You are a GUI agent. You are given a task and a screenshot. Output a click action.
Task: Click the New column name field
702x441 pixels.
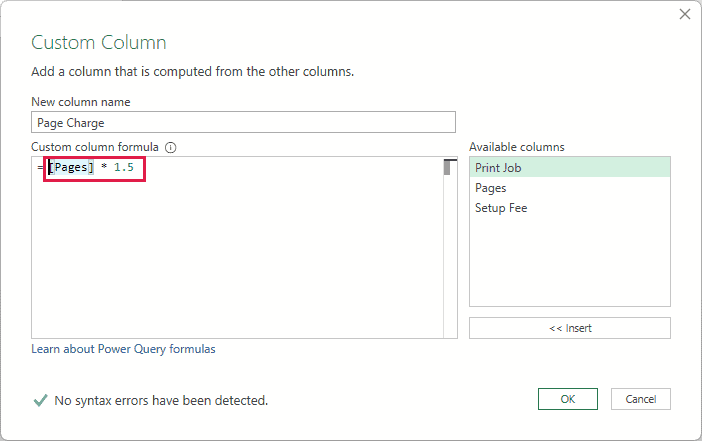(x=244, y=122)
